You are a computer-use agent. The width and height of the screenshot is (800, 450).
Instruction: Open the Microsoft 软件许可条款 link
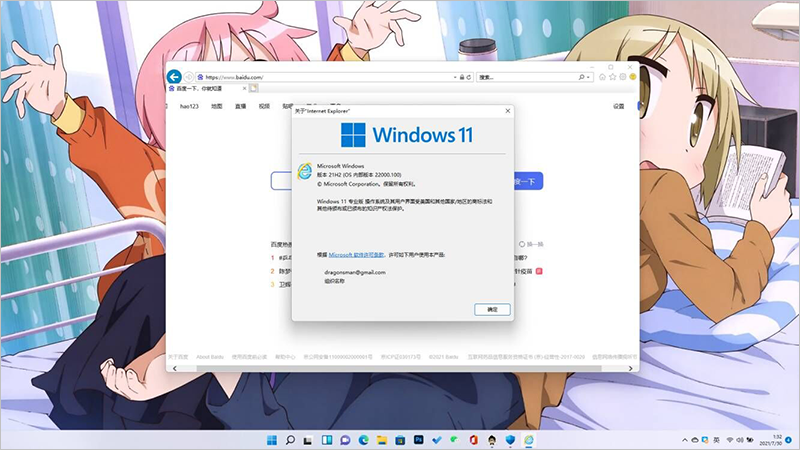[357, 255]
